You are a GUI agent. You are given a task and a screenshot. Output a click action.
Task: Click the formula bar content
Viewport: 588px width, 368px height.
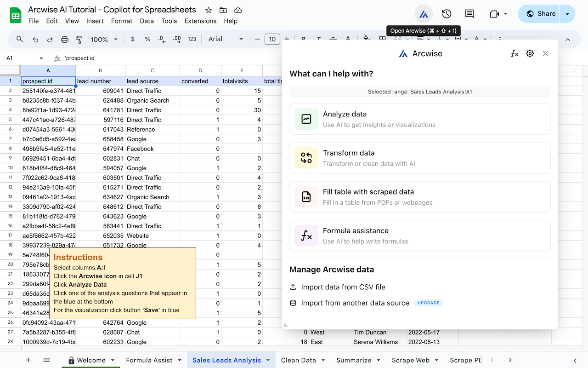80,58
